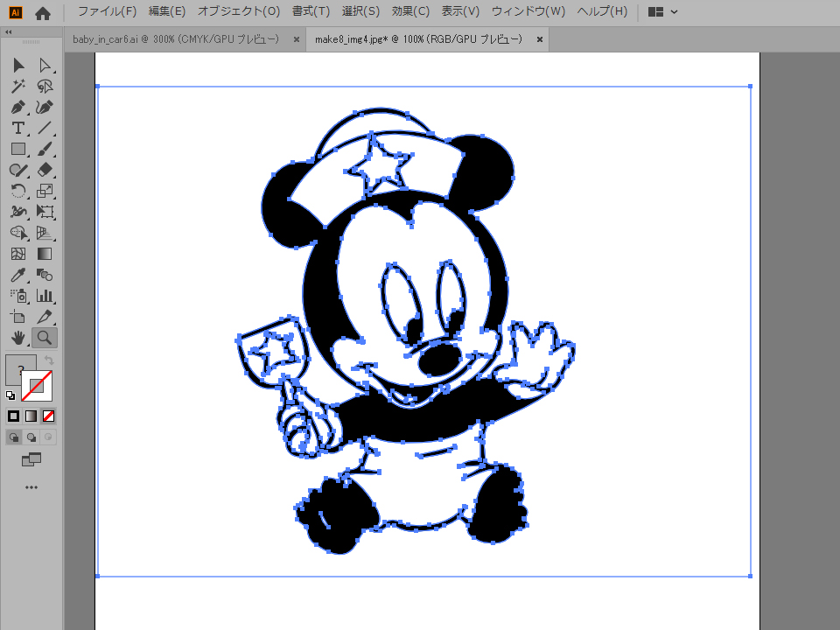Screen dimensions: 840x630
Task: Select the Magic Wand tool
Action: pyautogui.click(x=18, y=87)
